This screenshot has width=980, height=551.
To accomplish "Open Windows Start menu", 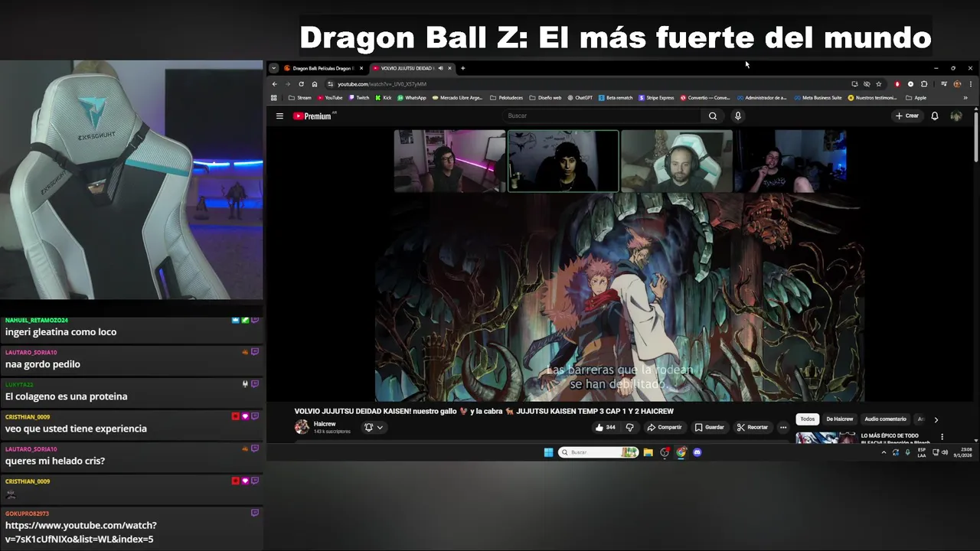I will click(549, 452).
